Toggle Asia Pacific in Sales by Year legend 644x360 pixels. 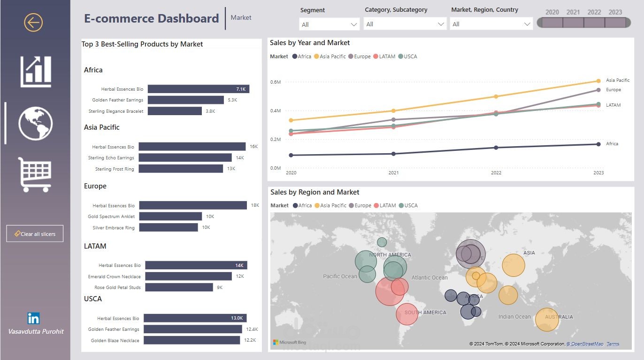330,56
